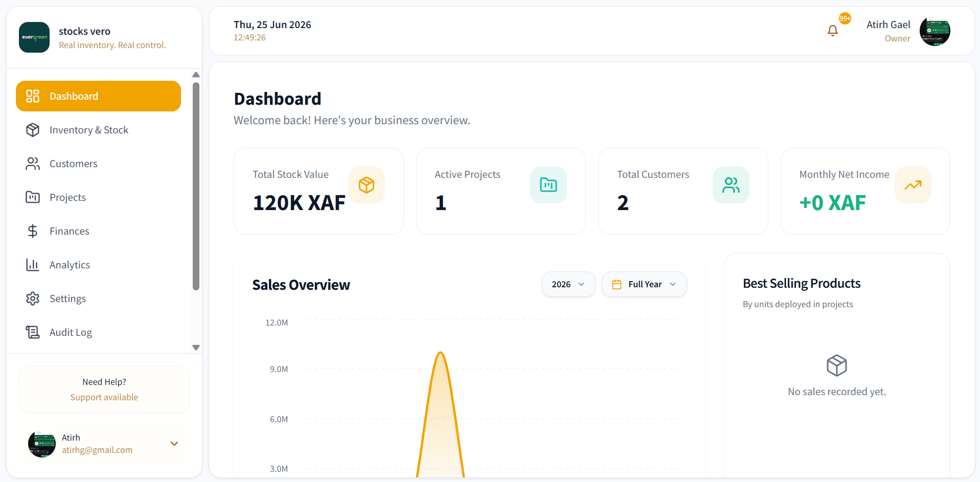Viewport: 980px width, 482px height.
Task: Click the Real inventory. Real control. tagline
Action: (112, 45)
